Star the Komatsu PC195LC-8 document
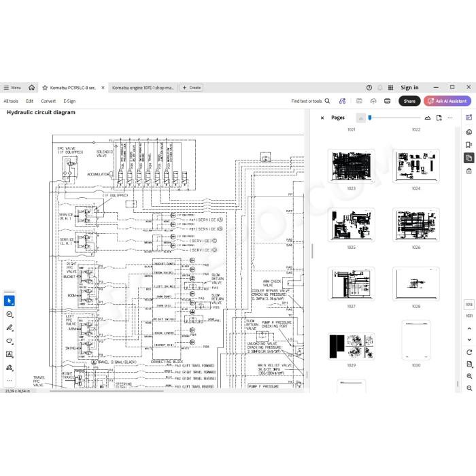Image resolution: width=476 pixels, height=476 pixels. click(x=45, y=88)
